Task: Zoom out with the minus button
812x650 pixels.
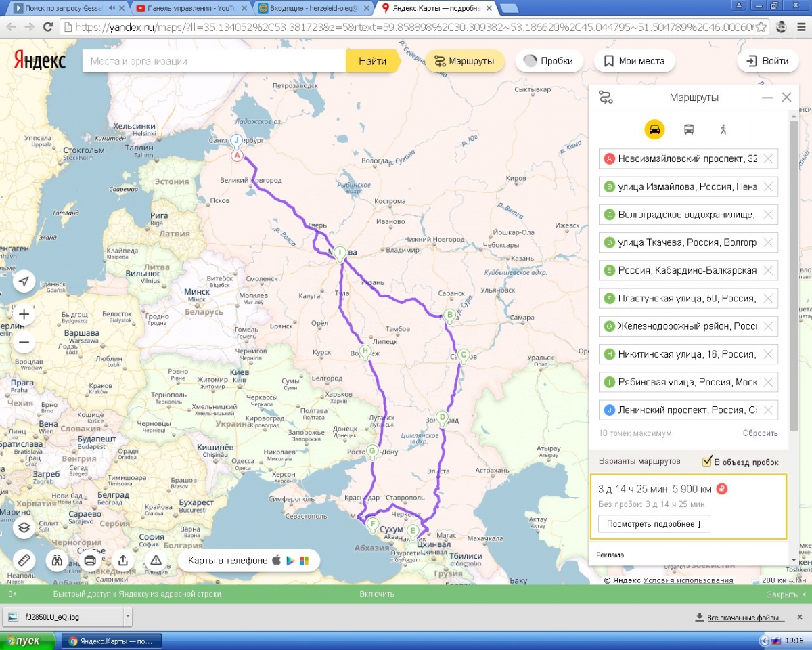Action: coord(24,343)
